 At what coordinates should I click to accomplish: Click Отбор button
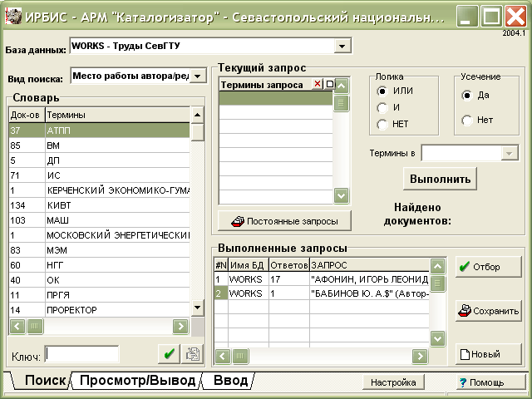[488, 267]
